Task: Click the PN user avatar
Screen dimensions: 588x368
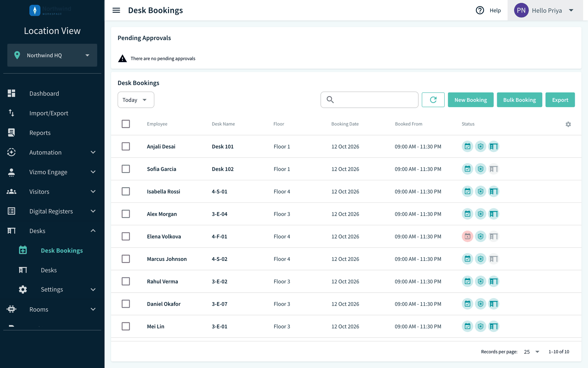Action: coord(521,10)
